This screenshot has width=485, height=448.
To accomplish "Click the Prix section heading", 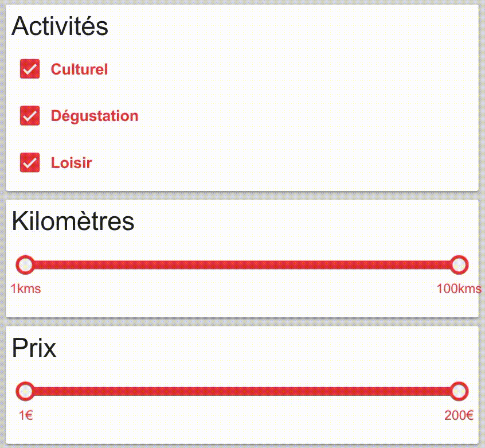I will pyautogui.click(x=34, y=348).
